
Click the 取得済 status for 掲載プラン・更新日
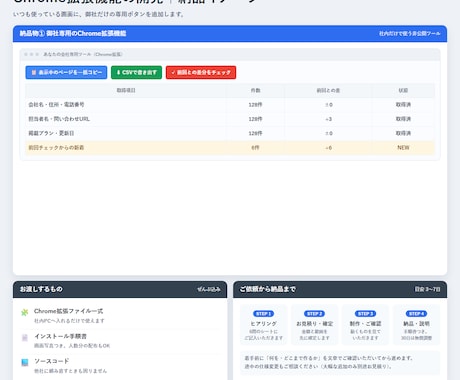point(403,133)
